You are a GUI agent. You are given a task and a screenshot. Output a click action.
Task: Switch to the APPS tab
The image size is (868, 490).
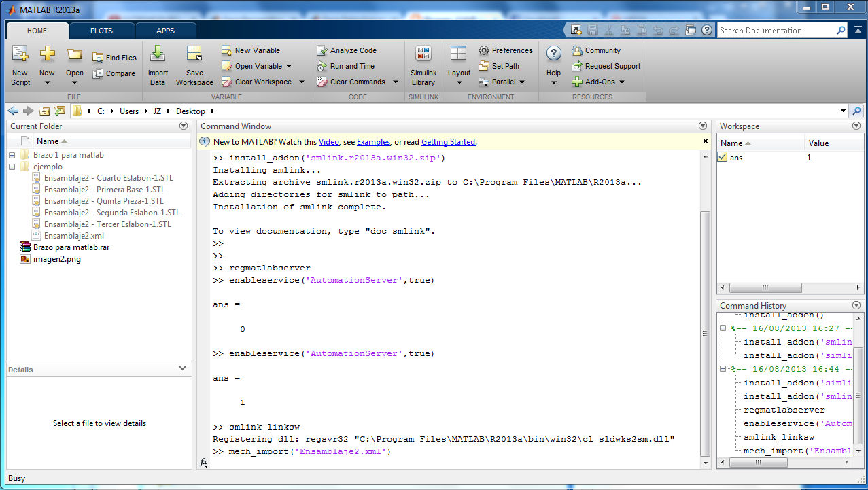click(x=165, y=31)
